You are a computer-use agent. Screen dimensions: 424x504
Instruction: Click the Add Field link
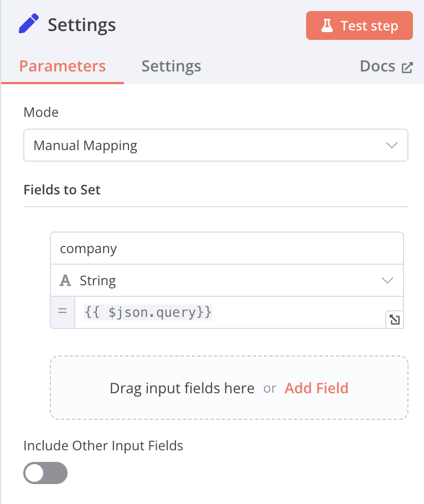[x=317, y=388]
